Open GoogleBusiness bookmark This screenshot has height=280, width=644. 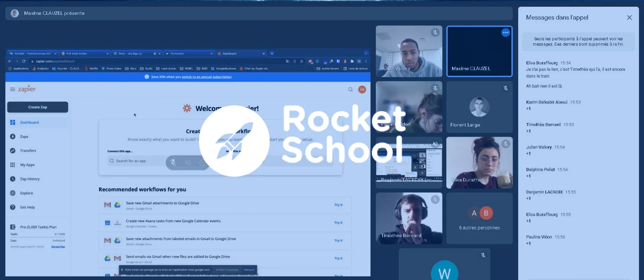coord(224,68)
